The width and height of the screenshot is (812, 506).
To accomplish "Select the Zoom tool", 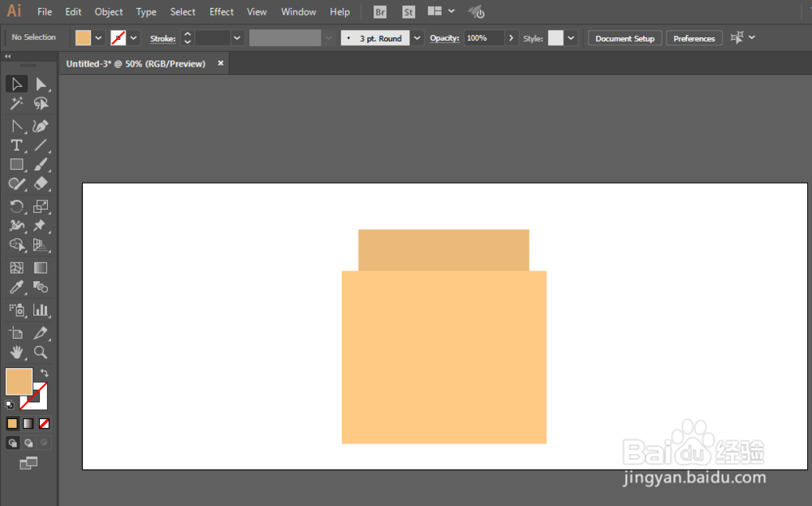I will pyautogui.click(x=41, y=352).
